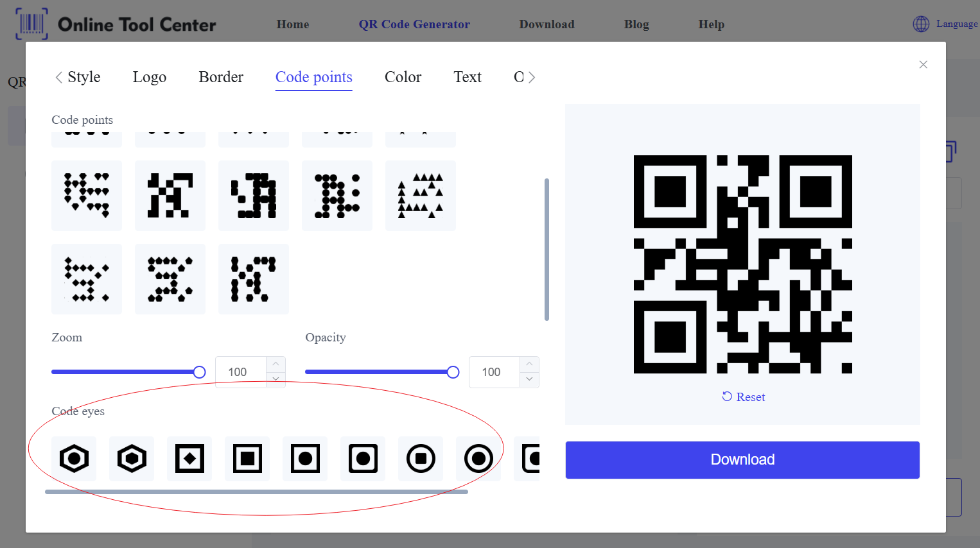Close the QR customization dialog
The width and height of the screenshot is (980, 548).
923,65
